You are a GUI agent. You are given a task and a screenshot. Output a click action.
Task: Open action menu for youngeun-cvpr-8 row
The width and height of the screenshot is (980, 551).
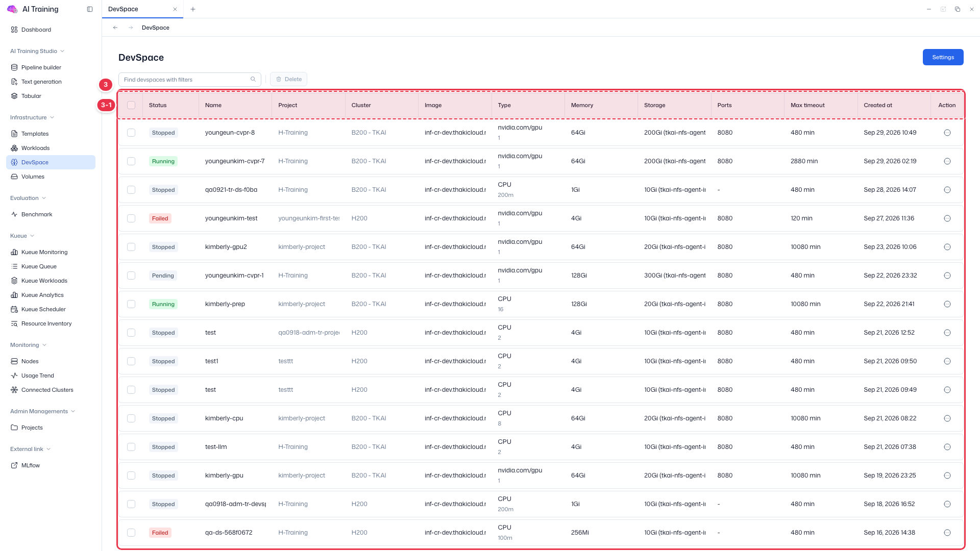pos(947,133)
